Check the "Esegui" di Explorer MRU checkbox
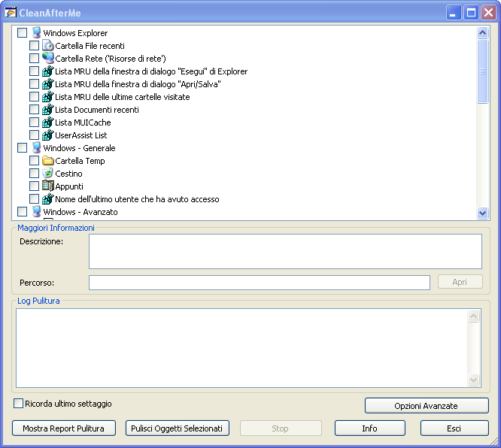Screen dimensions: 501x448 34,71
